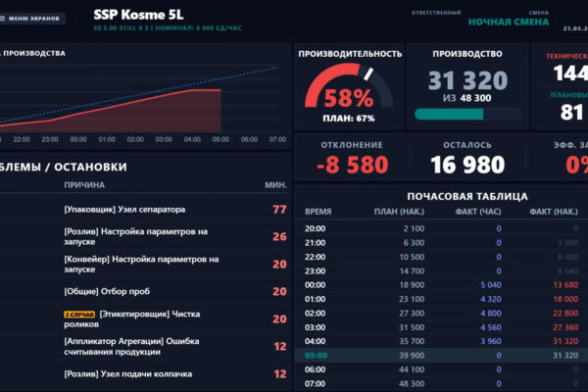Click the hourly fact 3 960 at 04:00
The height and width of the screenshot is (392, 588).
click(491, 341)
